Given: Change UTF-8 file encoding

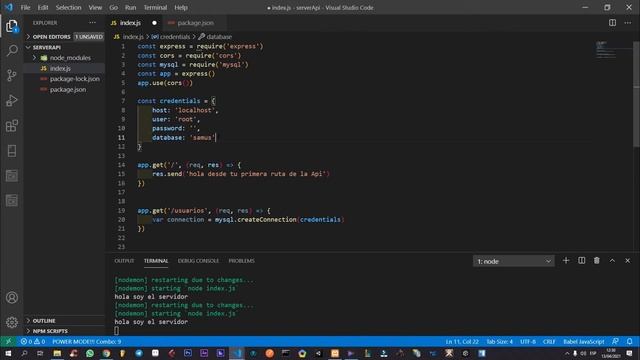Looking at the screenshot, I should tap(528, 341).
